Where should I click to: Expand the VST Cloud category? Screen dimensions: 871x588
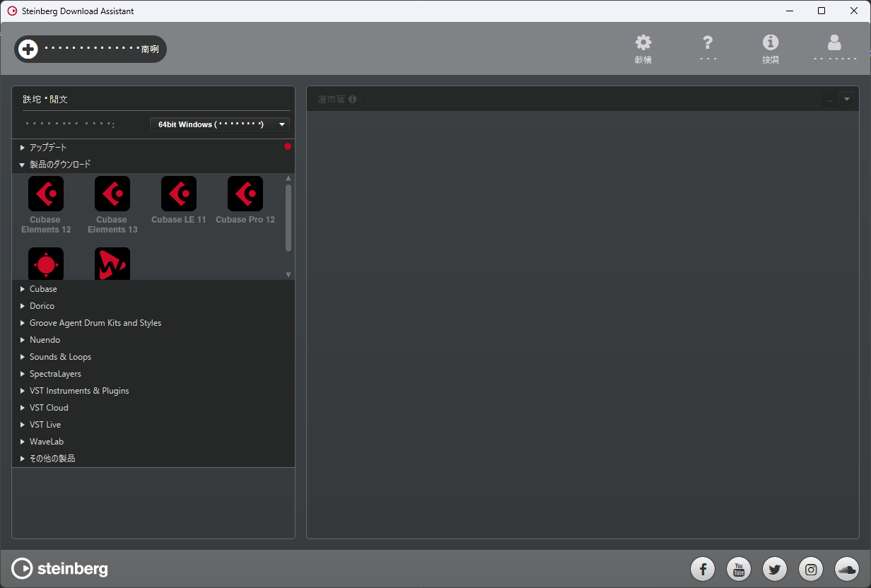(x=153, y=408)
